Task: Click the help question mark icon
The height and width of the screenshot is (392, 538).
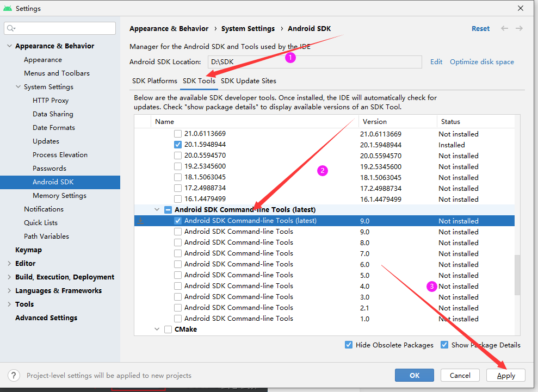Action: [x=15, y=375]
